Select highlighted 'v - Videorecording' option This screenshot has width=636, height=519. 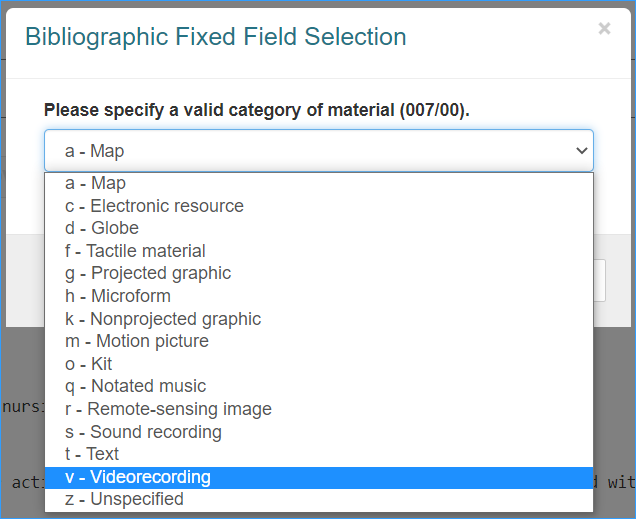[319, 477]
